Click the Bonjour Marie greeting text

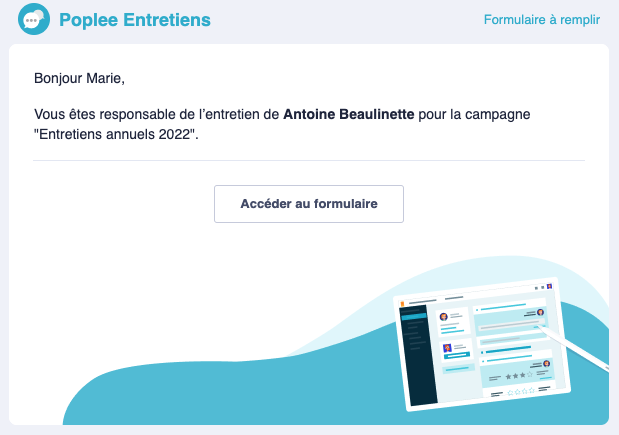point(79,78)
